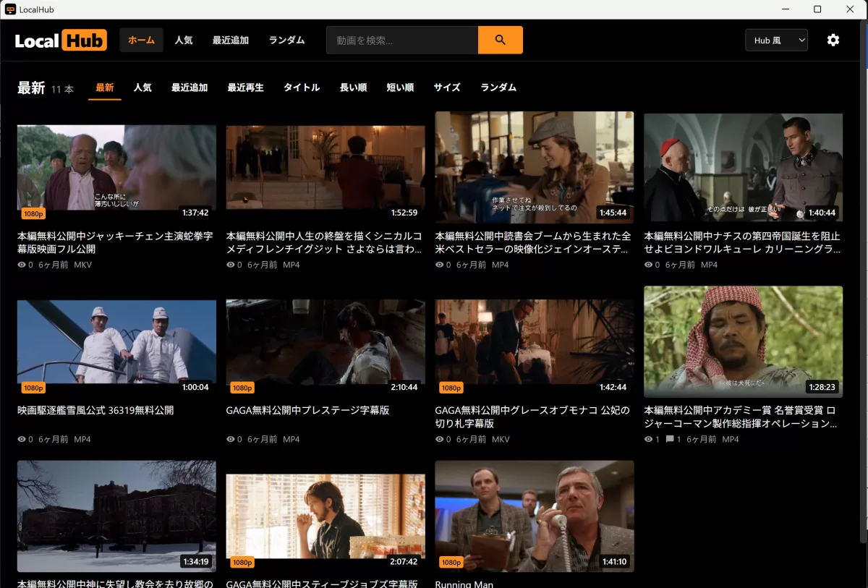Open the プレステージ字幕版 video thumbnail
Image resolution: width=868 pixels, height=588 pixels.
(325, 342)
